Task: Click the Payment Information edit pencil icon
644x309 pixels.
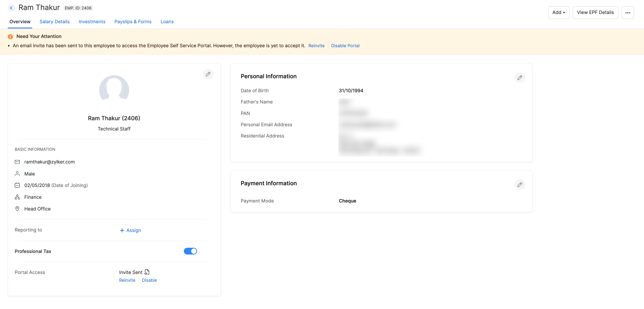Action: [x=520, y=185]
